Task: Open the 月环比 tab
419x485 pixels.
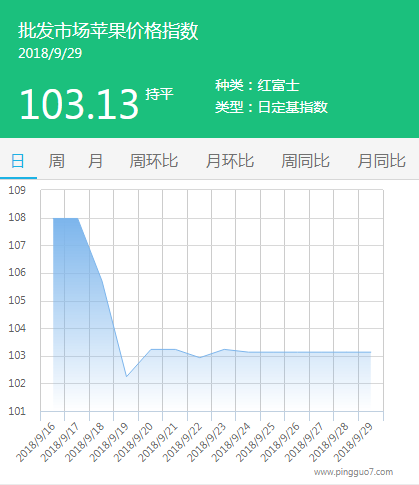Action: pos(230,161)
